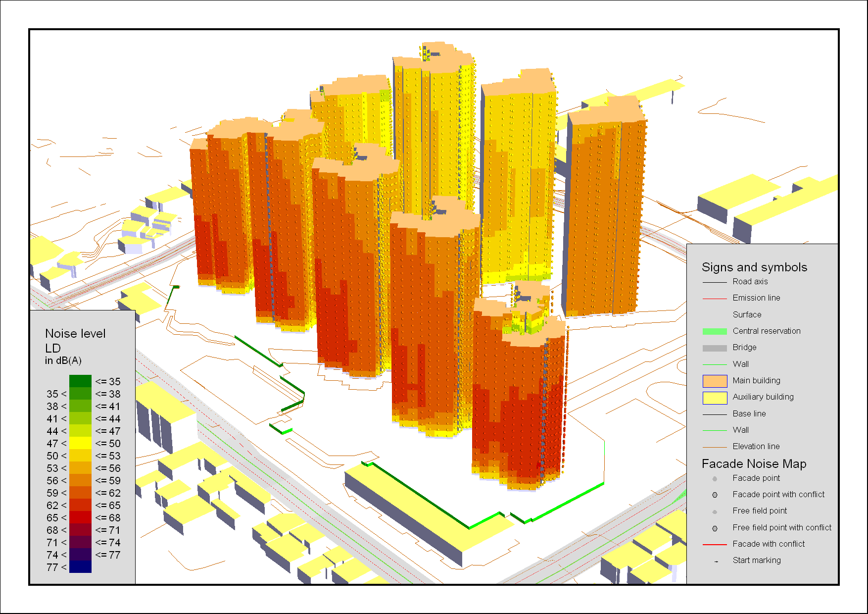Click the Elevation line label text

(756, 446)
